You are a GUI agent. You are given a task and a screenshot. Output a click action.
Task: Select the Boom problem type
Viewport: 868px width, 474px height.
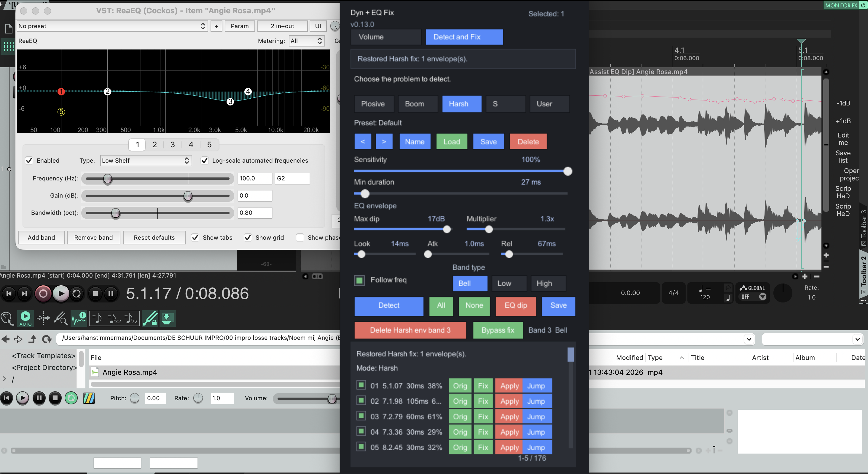tap(418, 104)
